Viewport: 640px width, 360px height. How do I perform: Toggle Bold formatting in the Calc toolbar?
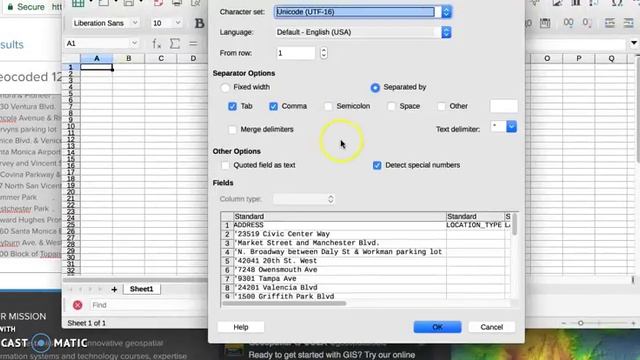[199, 23]
